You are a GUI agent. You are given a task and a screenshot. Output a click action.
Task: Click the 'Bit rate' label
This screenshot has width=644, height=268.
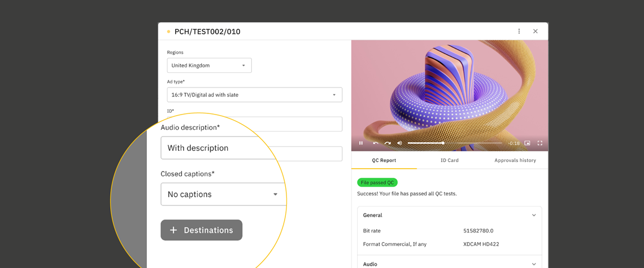[x=372, y=231]
